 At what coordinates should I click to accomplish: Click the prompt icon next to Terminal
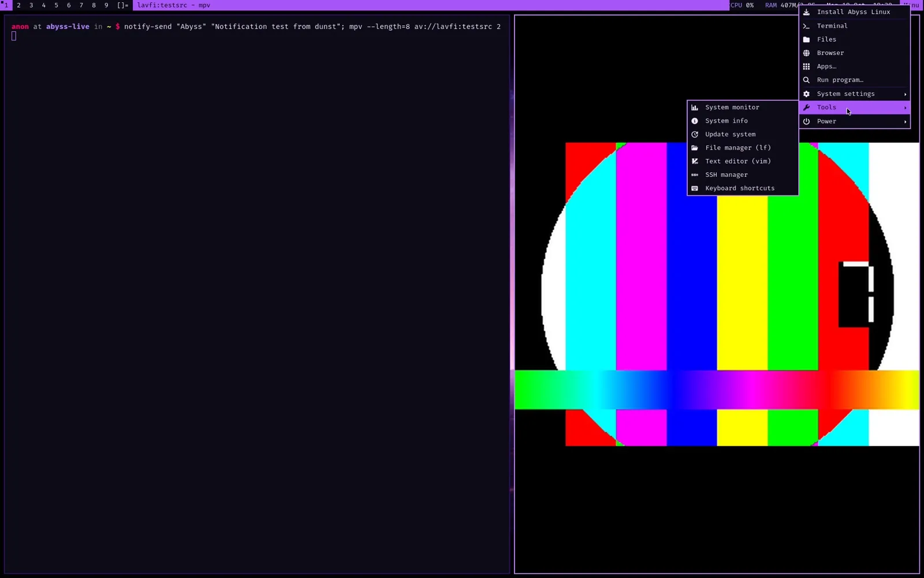[806, 26]
